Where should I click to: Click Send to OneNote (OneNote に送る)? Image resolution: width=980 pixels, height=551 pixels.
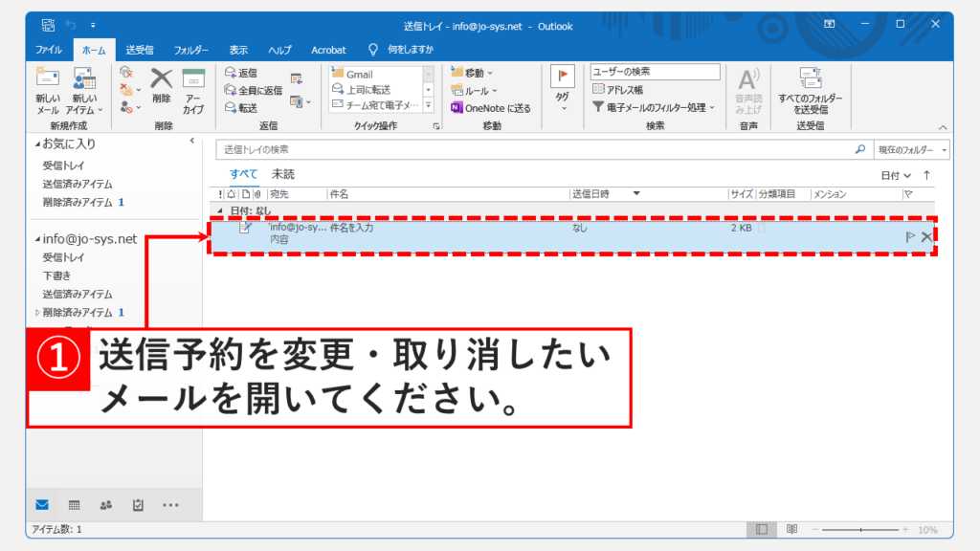pos(490,108)
